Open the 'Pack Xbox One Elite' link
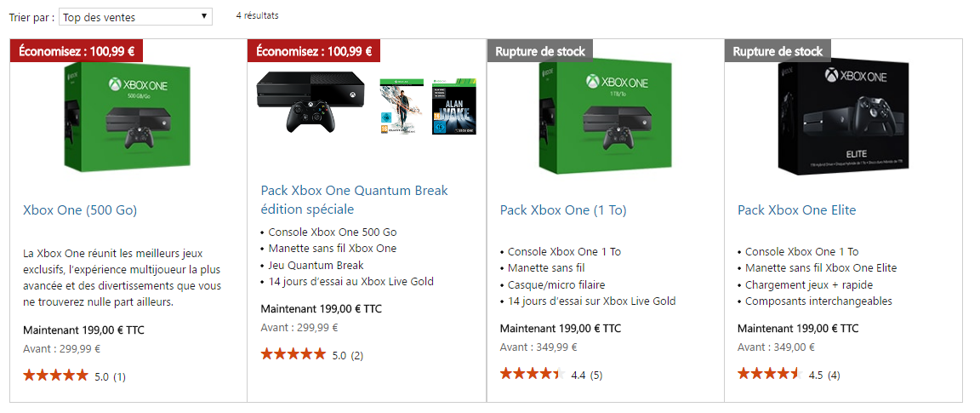This screenshot has width=980, height=413. coord(796,210)
